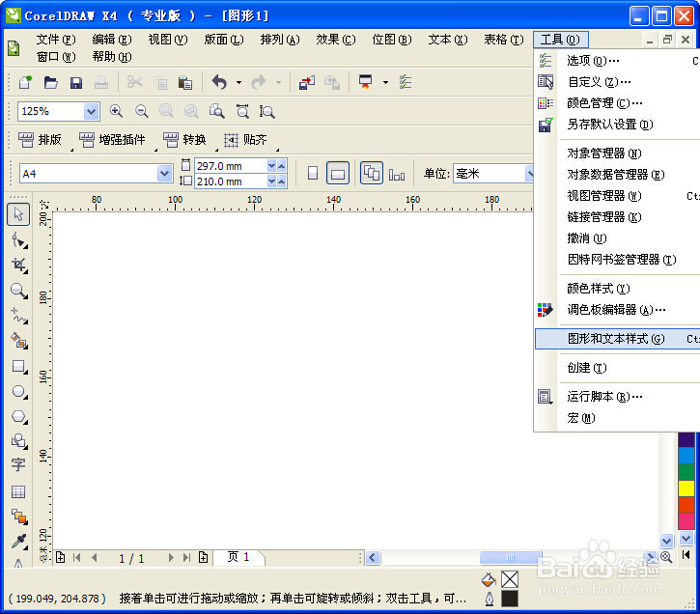Open the Application Launcher icon
The image size is (700, 614).
[x=366, y=82]
